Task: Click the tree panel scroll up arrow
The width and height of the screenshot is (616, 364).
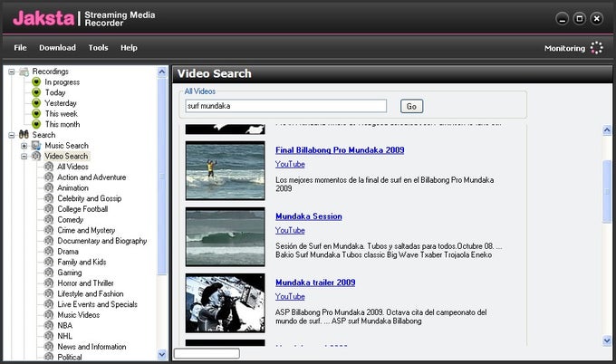Action: click(162, 72)
